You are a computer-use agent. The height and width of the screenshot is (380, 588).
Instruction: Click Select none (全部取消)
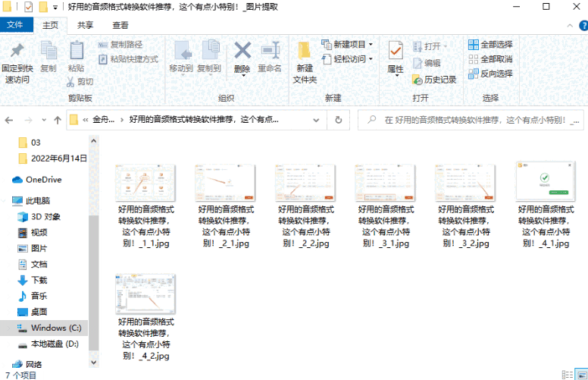coord(490,59)
